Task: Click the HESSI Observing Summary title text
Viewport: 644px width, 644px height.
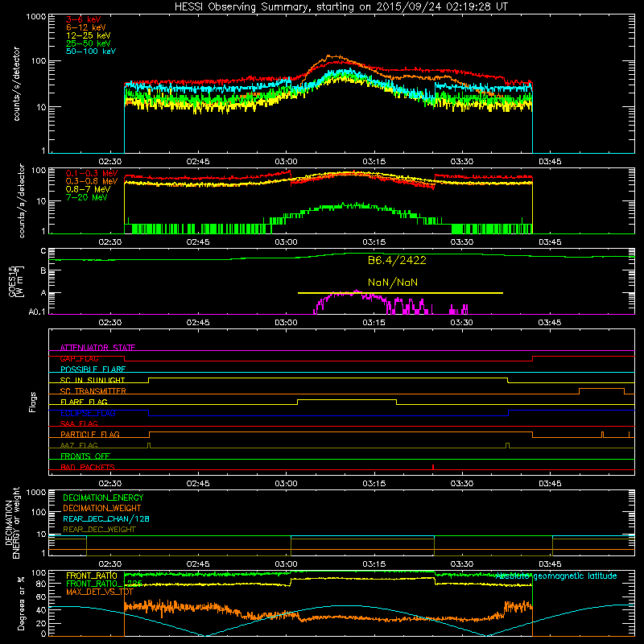Action: pyautogui.click(x=341, y=7)
